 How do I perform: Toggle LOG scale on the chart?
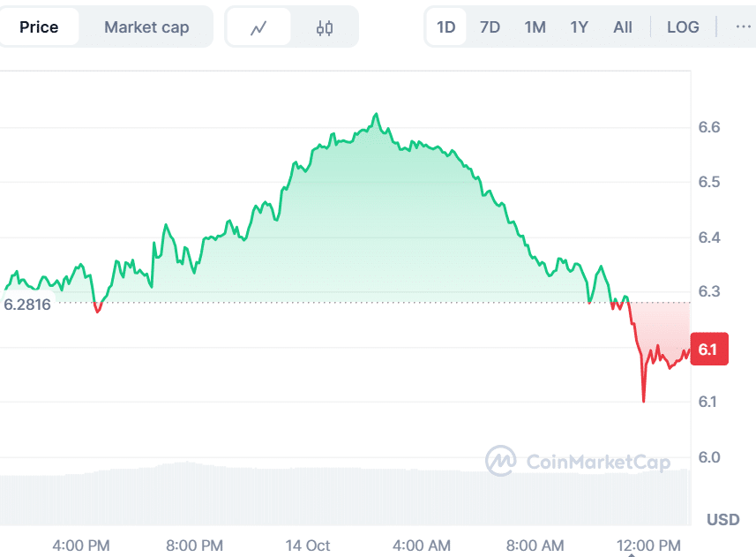click(x=683, y=27)
